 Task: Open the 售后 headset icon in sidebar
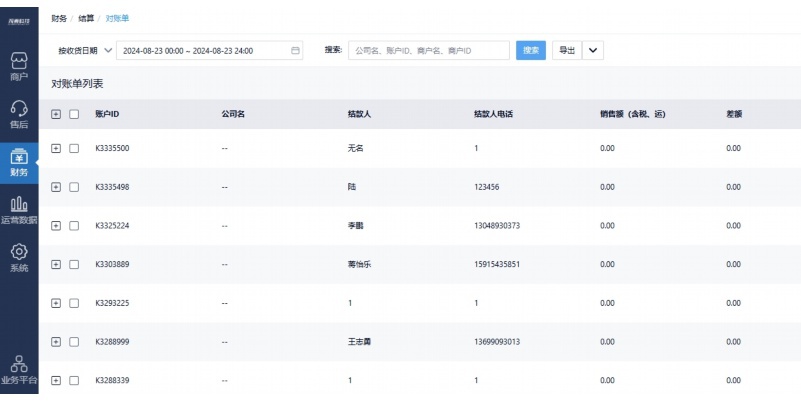tap(19, 108)
